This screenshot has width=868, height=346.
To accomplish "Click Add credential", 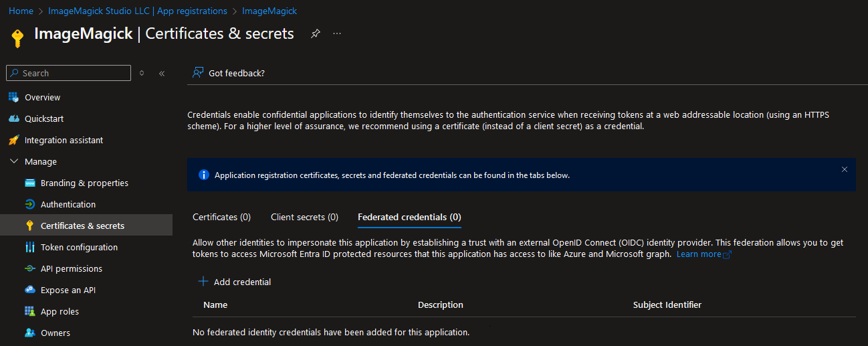I will pyautogui.click(x=235, y=282).
